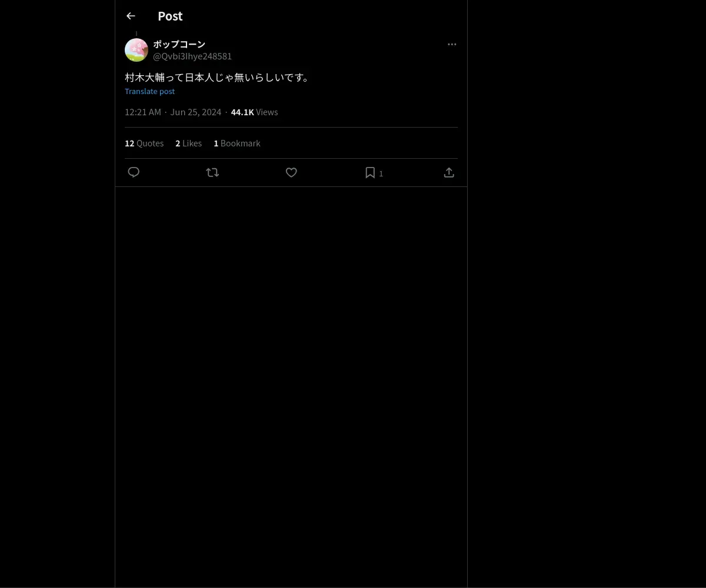706x588 pixels.
Task: Click the Japanese post text
Action: pos(217,77)
